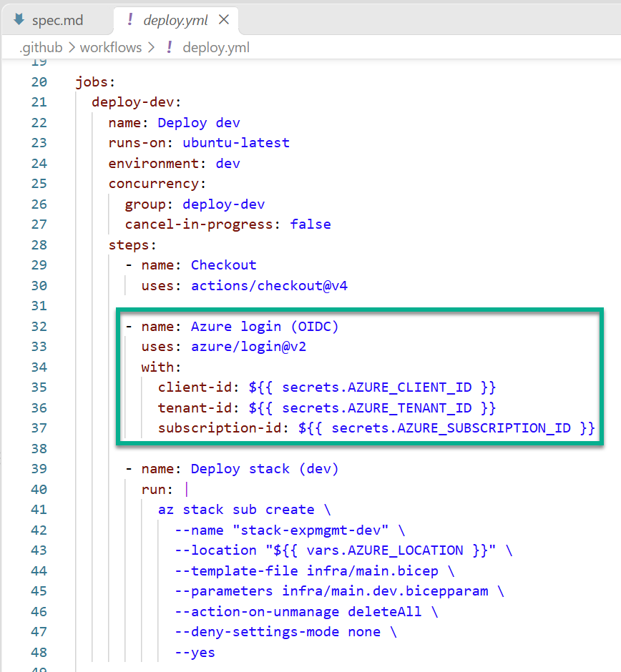Close the deploy.yml tab
The image size is (621, 672).
(223, 20)
